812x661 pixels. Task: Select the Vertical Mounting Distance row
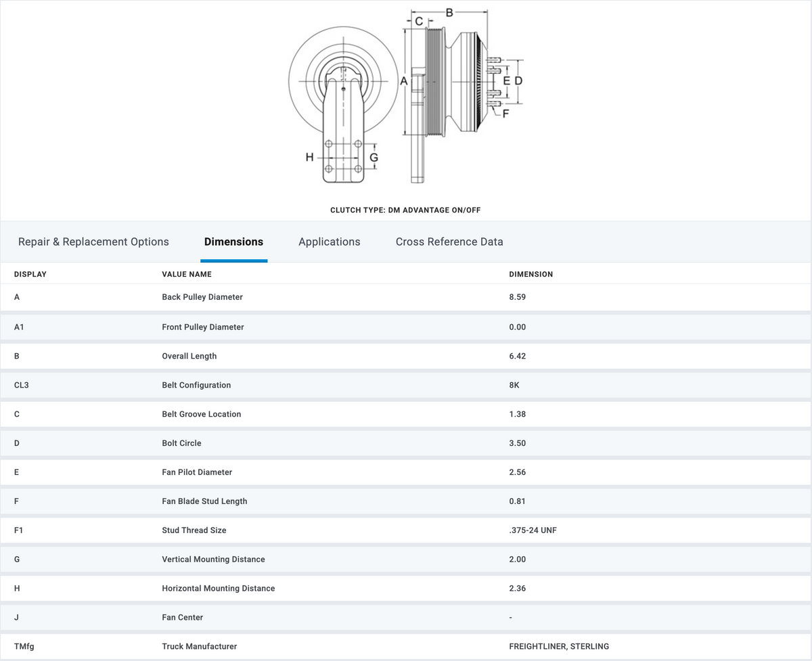406,560
